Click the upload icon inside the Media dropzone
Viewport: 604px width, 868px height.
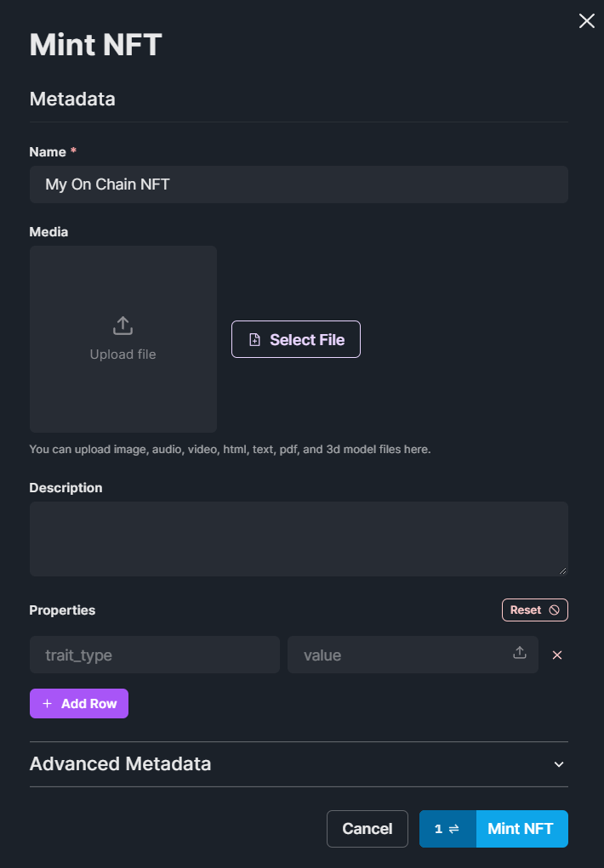click(x=123, y=325)
